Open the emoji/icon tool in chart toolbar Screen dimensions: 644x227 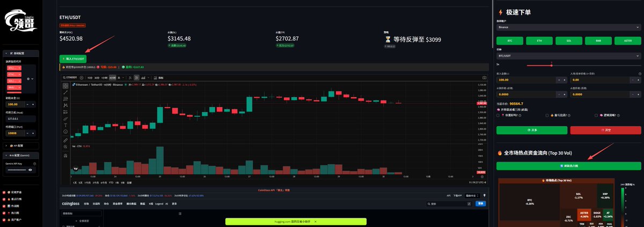tap(65, 132)
